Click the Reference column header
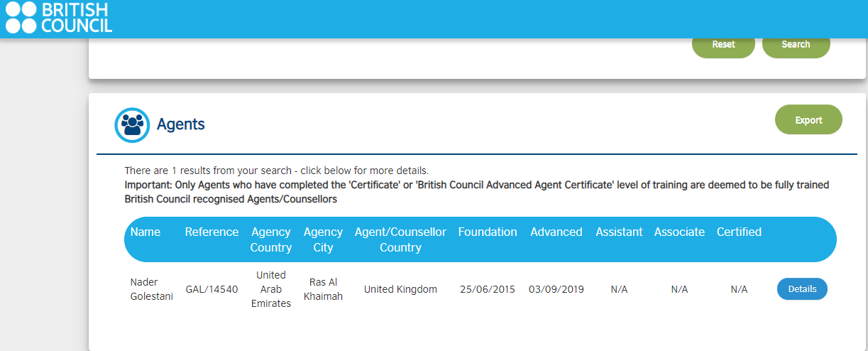 (x=211, y=232)
